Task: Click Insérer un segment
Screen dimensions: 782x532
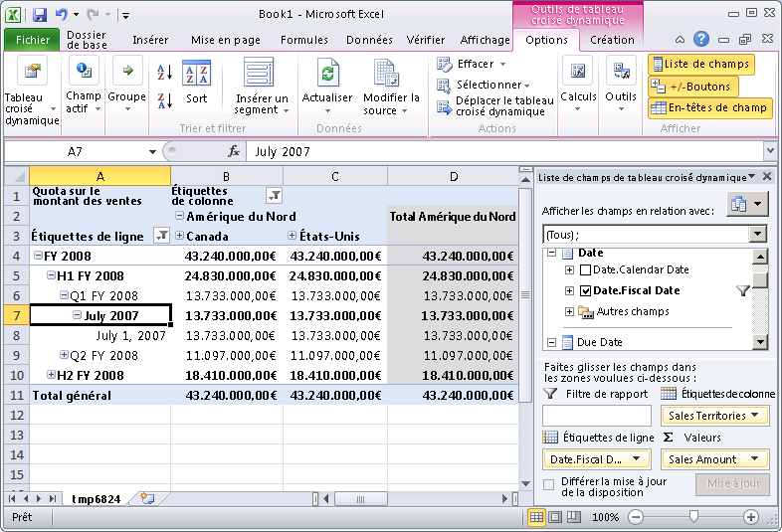Action: pos(262,87)
